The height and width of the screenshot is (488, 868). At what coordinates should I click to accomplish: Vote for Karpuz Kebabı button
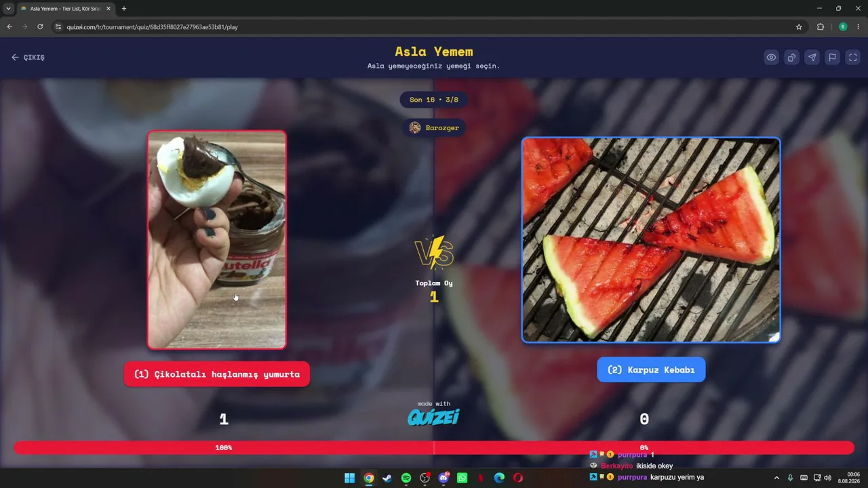tap(651, 370)
